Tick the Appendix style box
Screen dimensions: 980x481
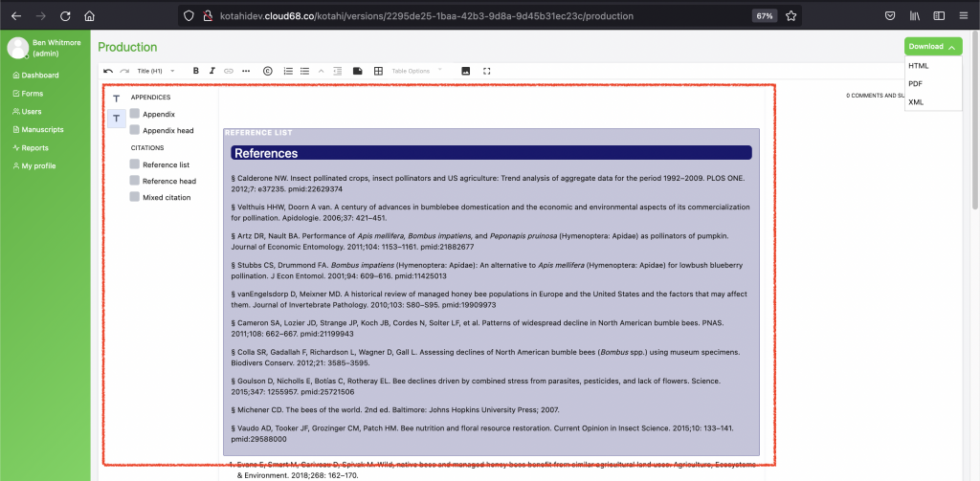(x=134, y=114)
